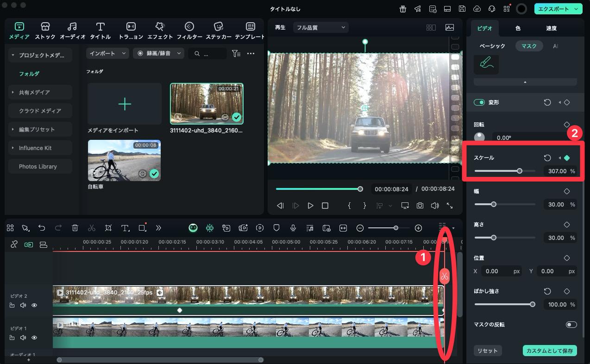590x364 pixels.
Task: Mute the ビデオ 2 track
Action: pos(23,305)
